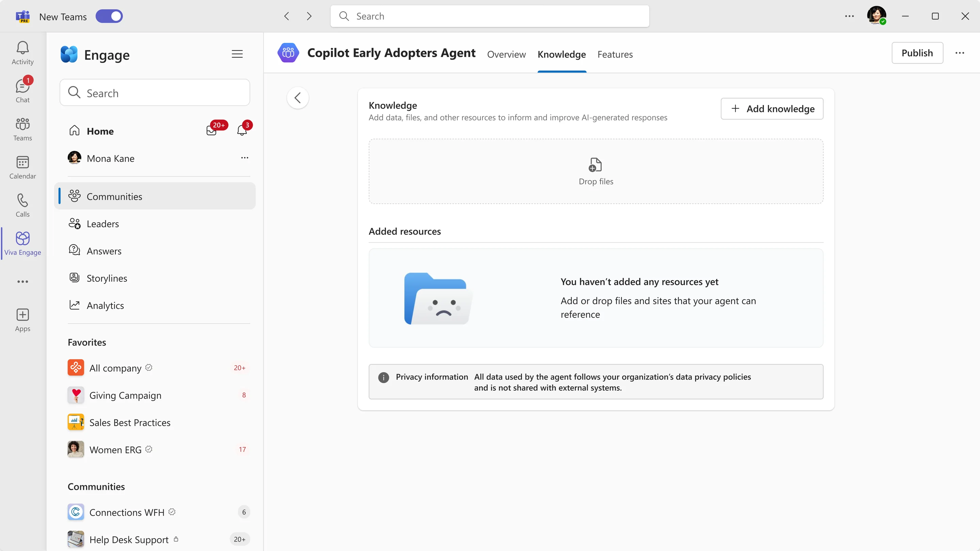980x551 pixels.
Task: Open Calls in the app rail
Action: pos(22,205)
